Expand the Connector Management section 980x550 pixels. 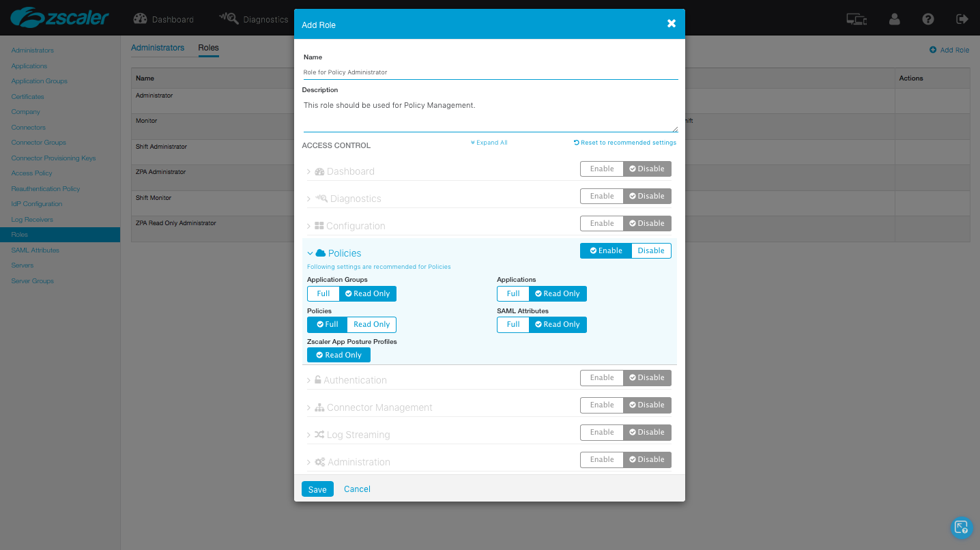point(309,407)
